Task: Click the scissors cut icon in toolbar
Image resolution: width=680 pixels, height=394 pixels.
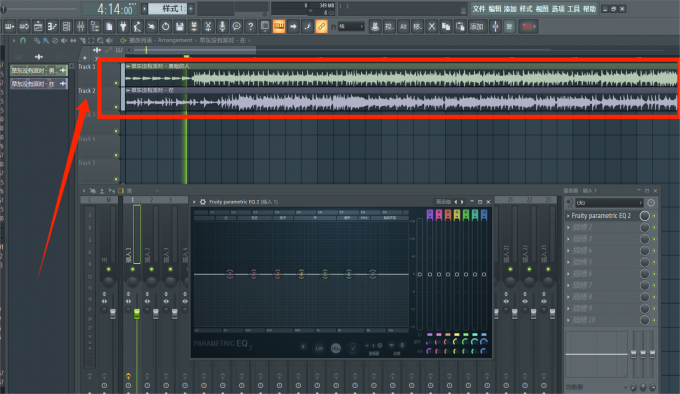Action: pyautogui.click(x=208, y=27)
